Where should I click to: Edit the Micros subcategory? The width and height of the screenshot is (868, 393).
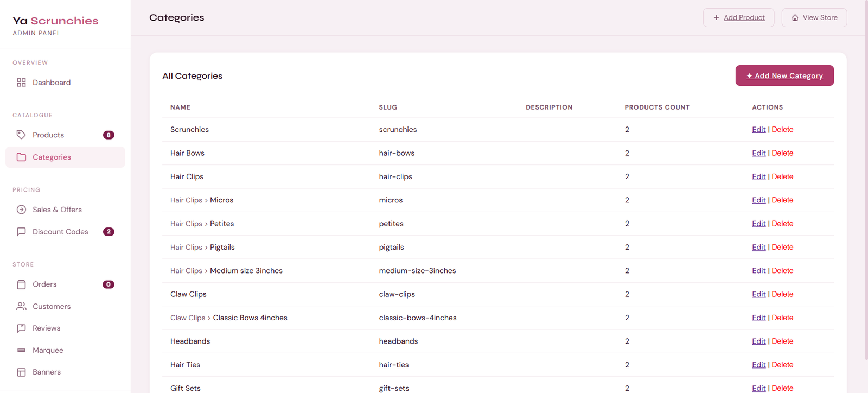(x=758, y=200)
